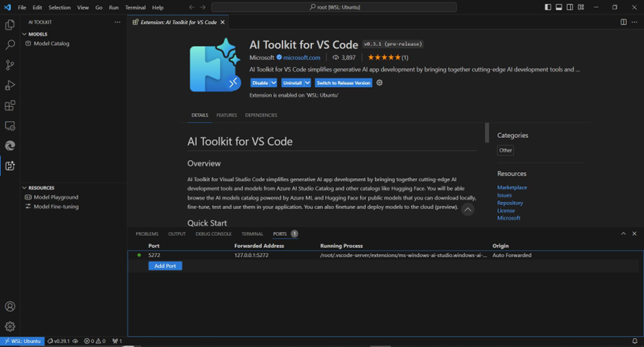
Task: Open Model Fine-tuning in the sidebar
Action: (x=56, y=207)
